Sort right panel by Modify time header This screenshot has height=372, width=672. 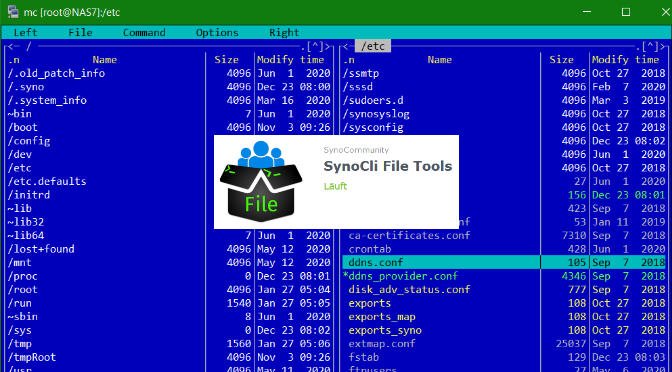(625, 60)
